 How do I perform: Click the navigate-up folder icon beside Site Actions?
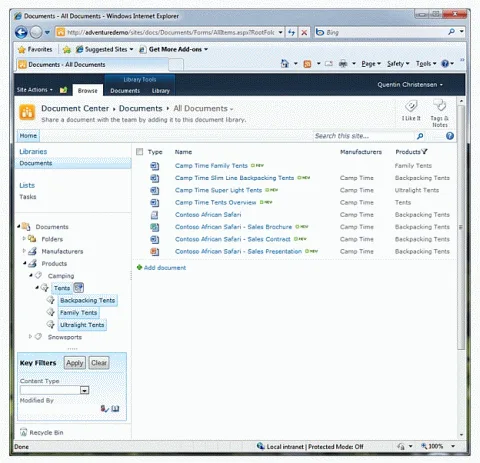coord(63,90)
